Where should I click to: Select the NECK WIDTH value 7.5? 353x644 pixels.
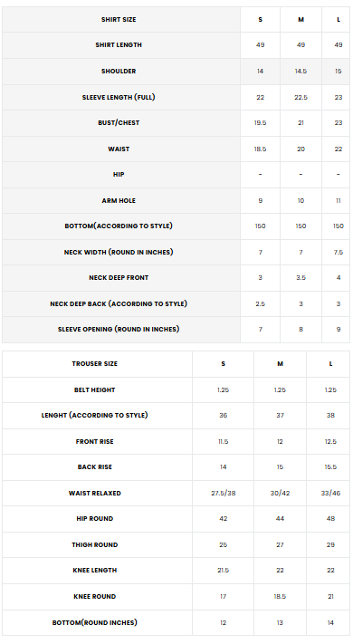pyautogui.click(x=339, y=252)
